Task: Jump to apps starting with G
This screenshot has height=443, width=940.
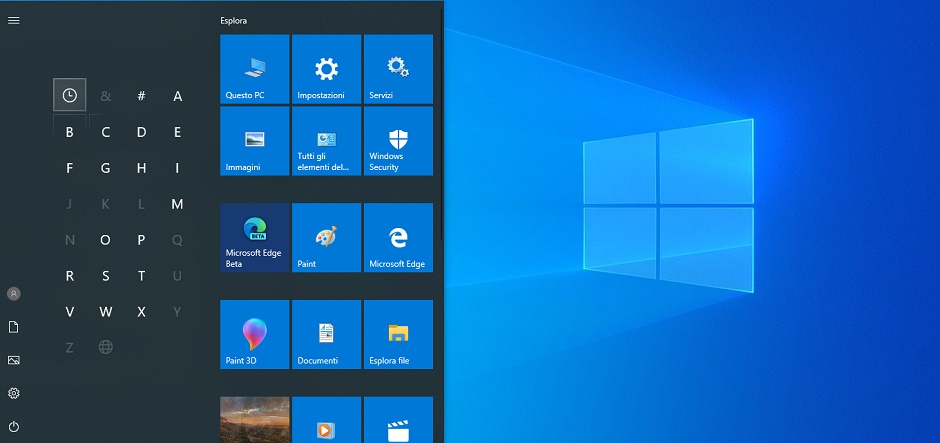Action: point(106,168)
